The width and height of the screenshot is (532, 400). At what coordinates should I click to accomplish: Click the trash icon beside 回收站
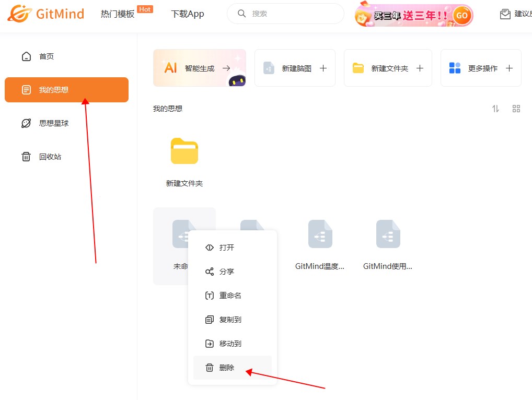[26, 157]
